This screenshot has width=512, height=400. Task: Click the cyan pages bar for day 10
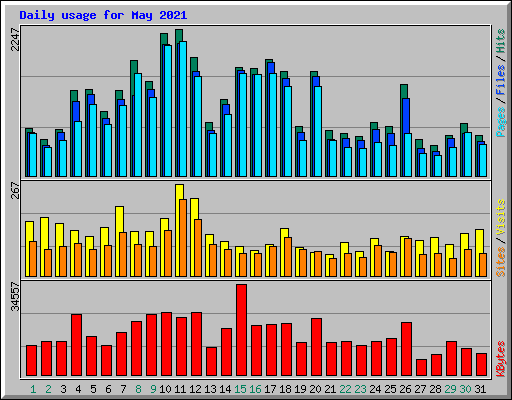click(x=168, y=111)
